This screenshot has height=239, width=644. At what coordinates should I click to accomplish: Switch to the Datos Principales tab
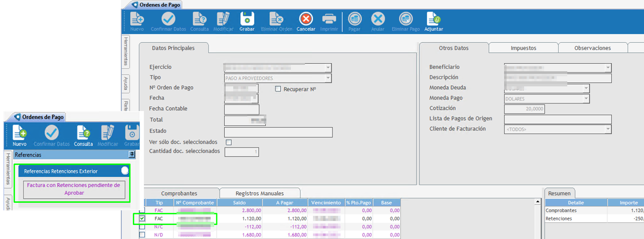pyautogui.click(x=173, y=48)
